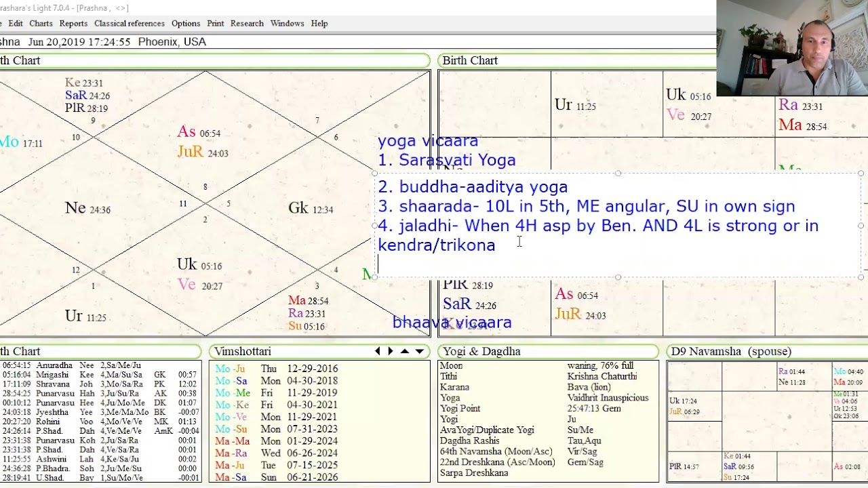Click the Shravana nakshatra row
The height and width of the screenshot is (488, 868).
click(98, 384)
